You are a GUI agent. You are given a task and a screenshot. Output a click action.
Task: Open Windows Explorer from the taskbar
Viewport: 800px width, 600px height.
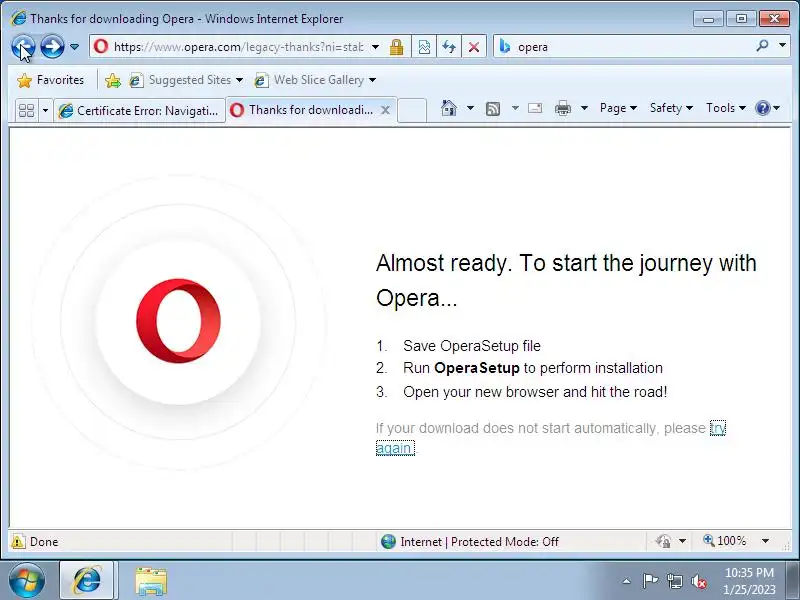point(151,581)
